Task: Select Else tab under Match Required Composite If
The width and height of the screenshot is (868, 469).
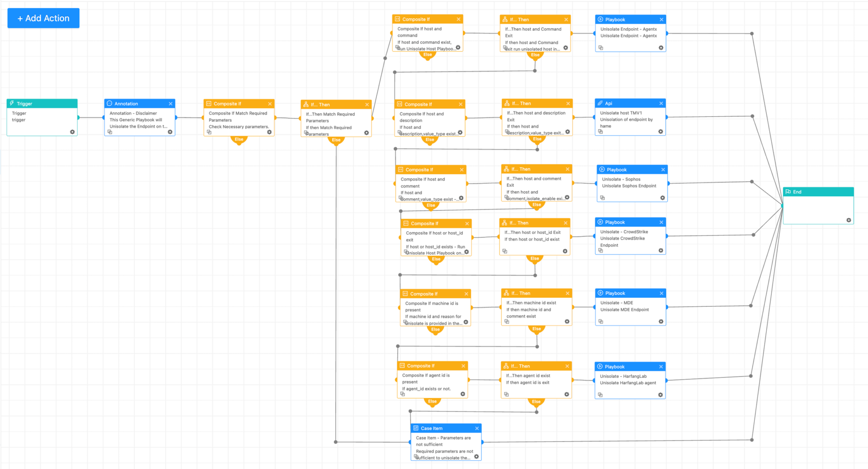Action: (239, 139)
